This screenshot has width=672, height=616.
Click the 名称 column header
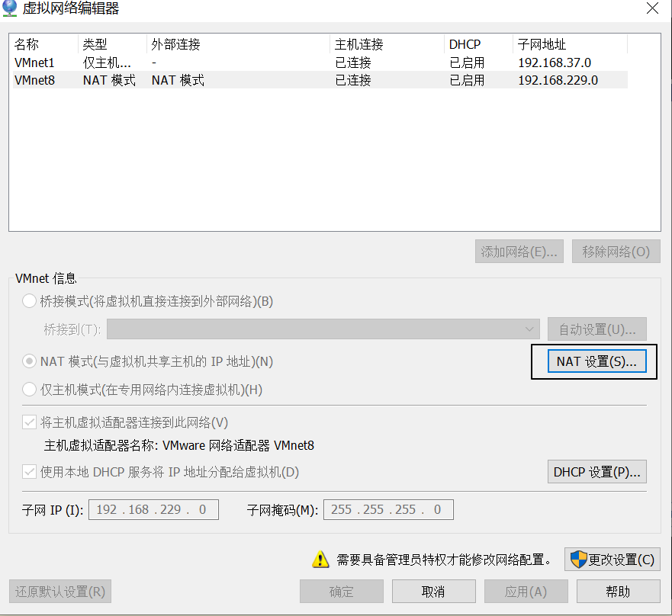point(45,44)
